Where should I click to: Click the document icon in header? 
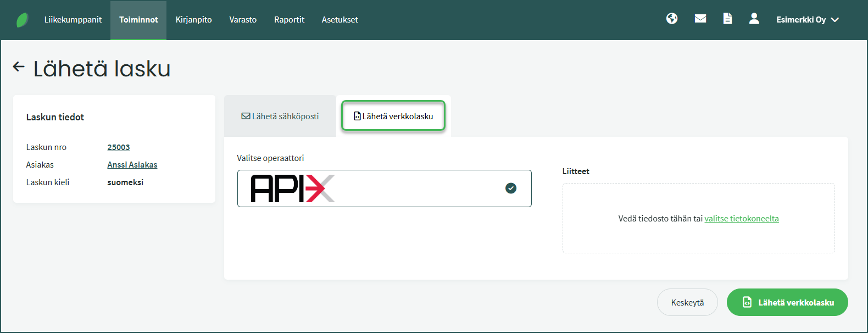click(x=727, y=19)
